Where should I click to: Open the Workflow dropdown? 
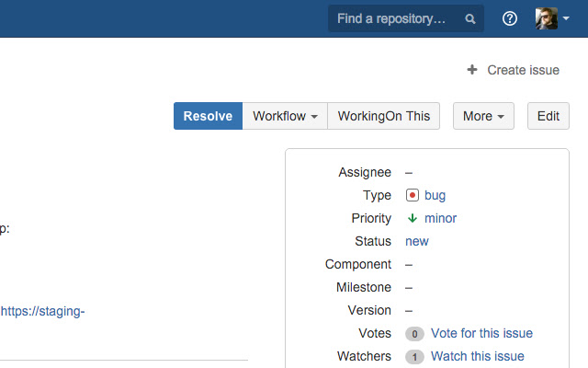[x=285, y=116]
